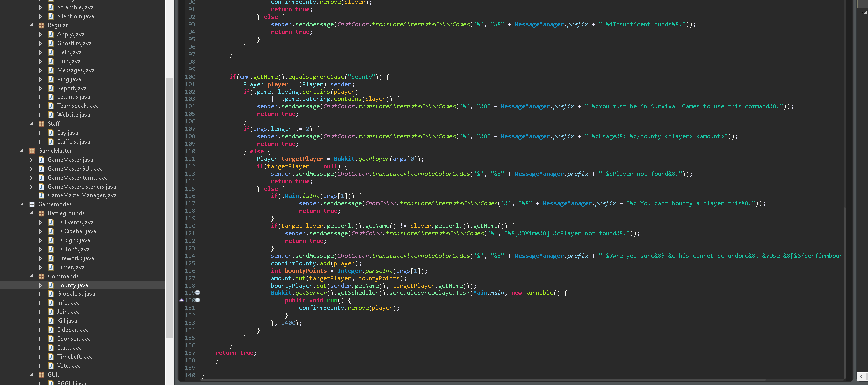This screenshot has height=385, width=868.
Task: Collapse the Staff package
Action: tap(31, 124)
